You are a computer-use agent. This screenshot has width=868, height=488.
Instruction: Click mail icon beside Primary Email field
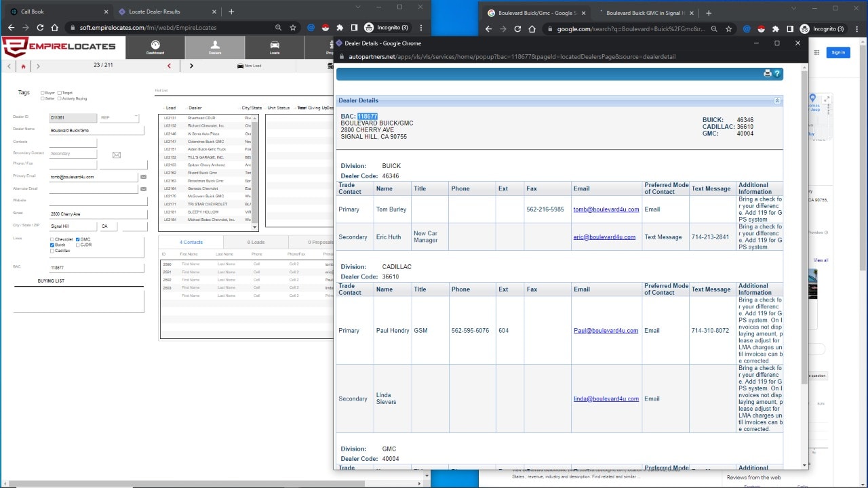tap(143, 177)
